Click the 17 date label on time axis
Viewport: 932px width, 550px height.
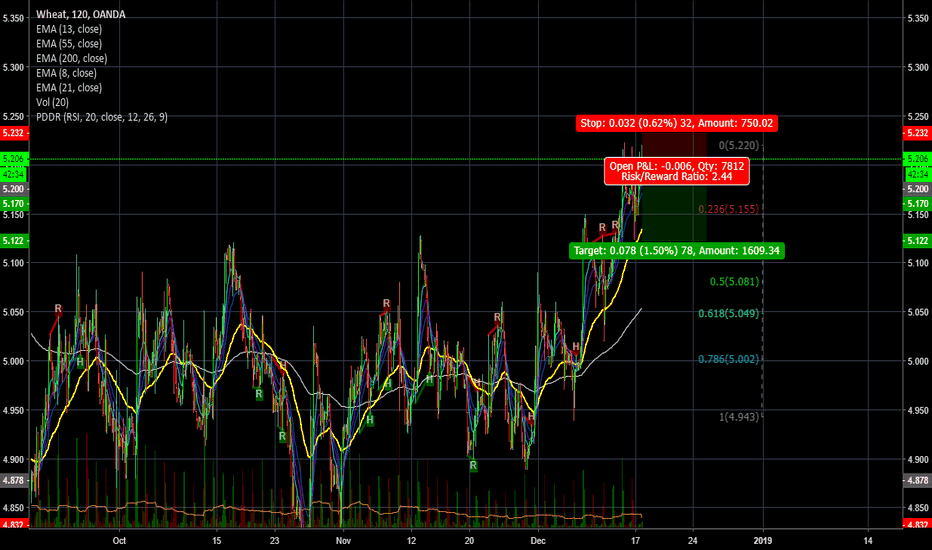635,540
